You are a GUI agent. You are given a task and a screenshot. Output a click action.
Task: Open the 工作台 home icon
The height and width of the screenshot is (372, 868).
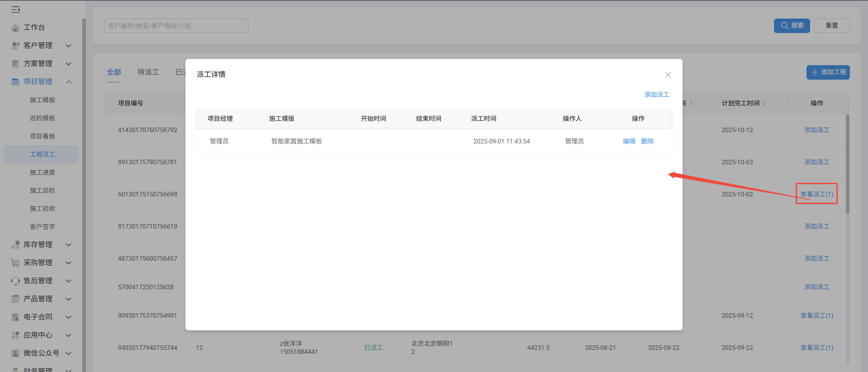[x=15, y=28]
